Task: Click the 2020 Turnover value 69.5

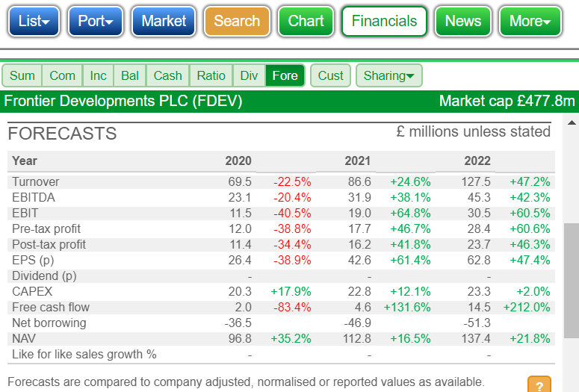Action: tap(240, 182)
